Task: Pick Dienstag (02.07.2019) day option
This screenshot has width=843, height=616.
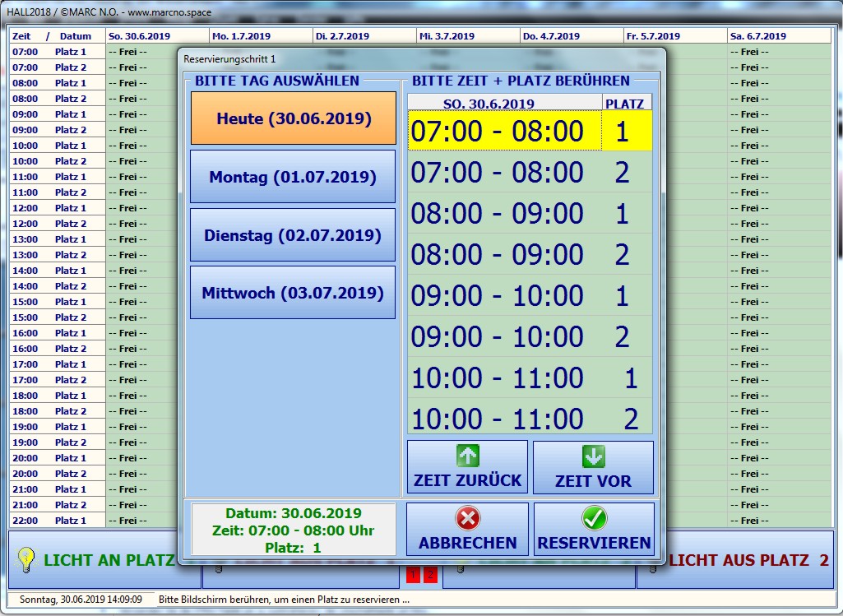Action: (x=293, y=235)
